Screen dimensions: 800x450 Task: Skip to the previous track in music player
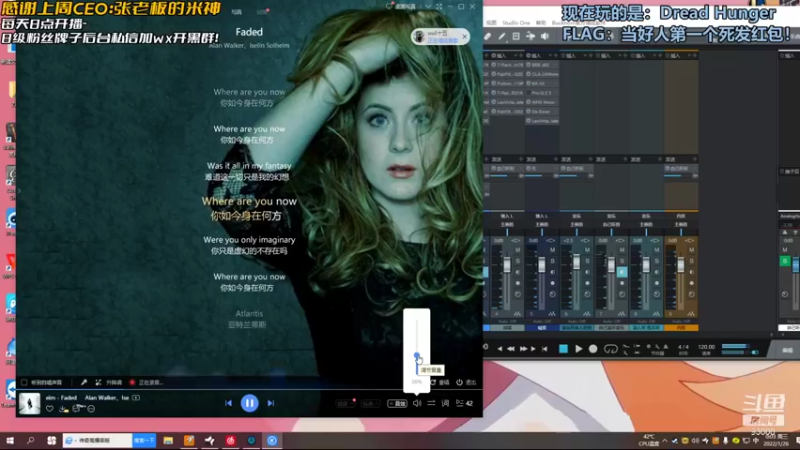click(x=228, y=403)
